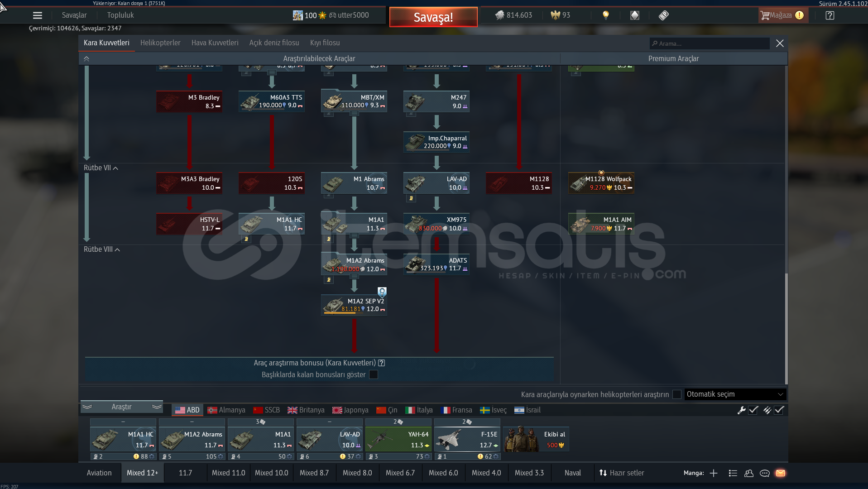This screenshot has height=489, width=868.
Task: Open the help question mark icon
Action: pyautogui.click(x=830, y=15)
